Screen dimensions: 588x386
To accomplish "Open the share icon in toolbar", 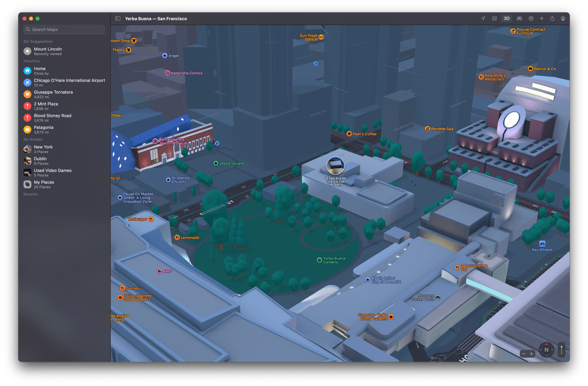I will [x=552, y=18].
